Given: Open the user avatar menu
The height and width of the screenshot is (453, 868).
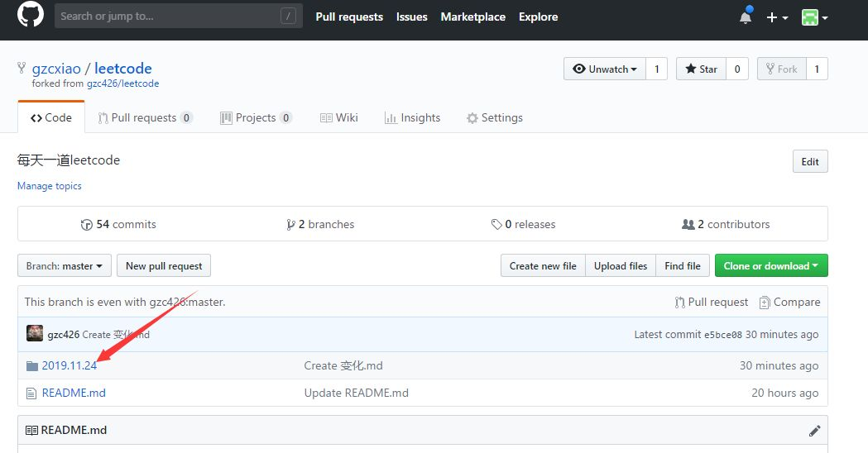Looking at the screenshot, I should [x=814, y=17].
